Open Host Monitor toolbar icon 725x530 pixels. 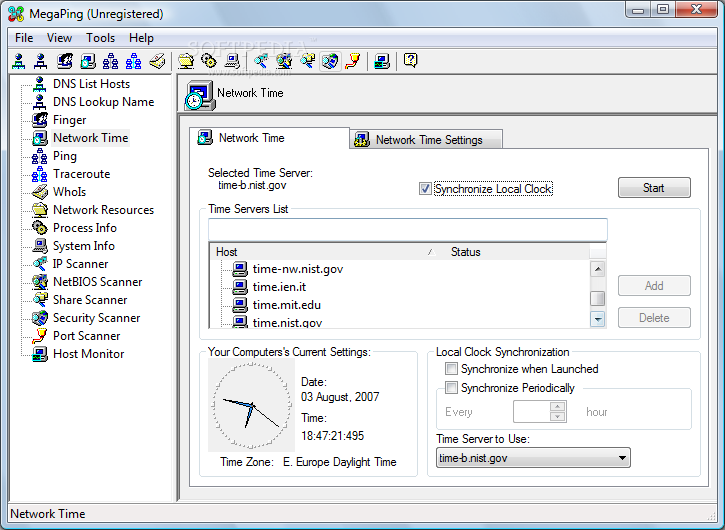382,61
